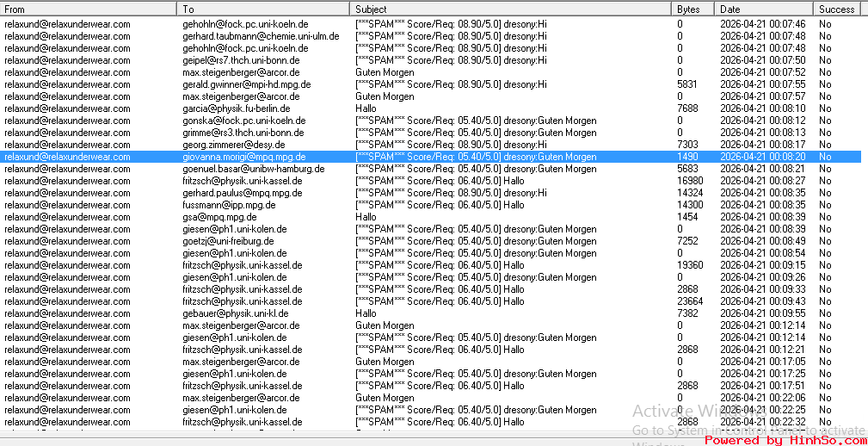The width and height of the screenshot is (868, 446).
Task: Select the row sent to garcia@physik.fu-berlin.de
Action: [x=236, y=108]
